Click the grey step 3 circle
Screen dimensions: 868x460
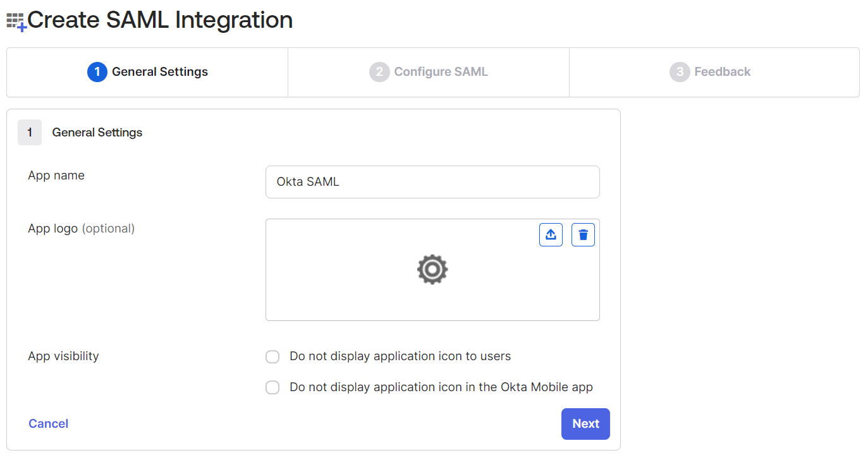click(680, 72)
